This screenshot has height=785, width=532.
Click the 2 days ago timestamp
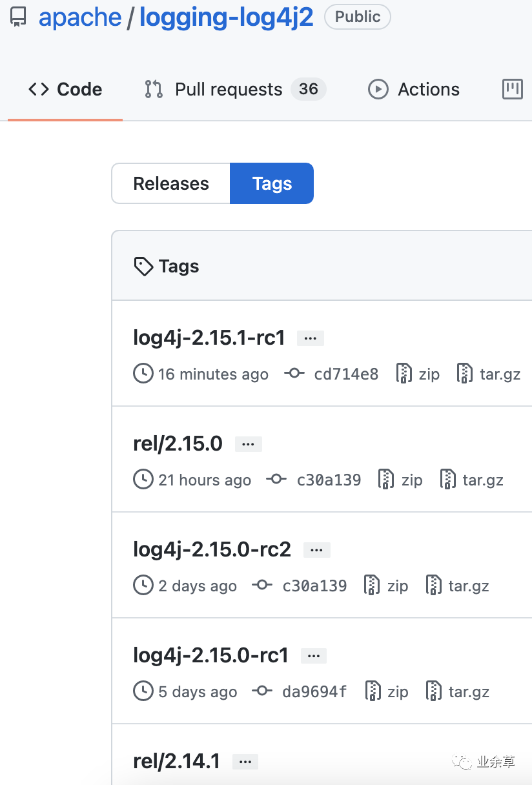(x=198, y=586)
